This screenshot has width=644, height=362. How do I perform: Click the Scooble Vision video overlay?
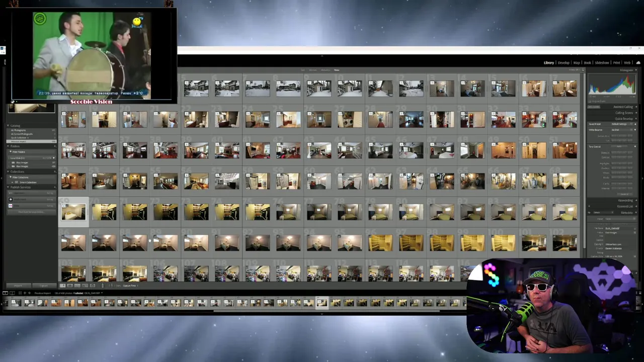[x=91, y=56]
